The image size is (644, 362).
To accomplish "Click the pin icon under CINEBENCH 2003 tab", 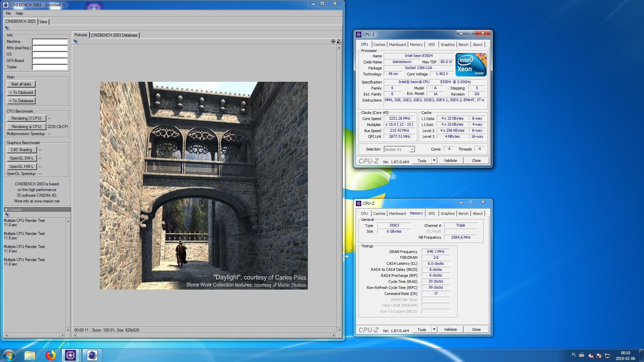I will pos(7,28).
